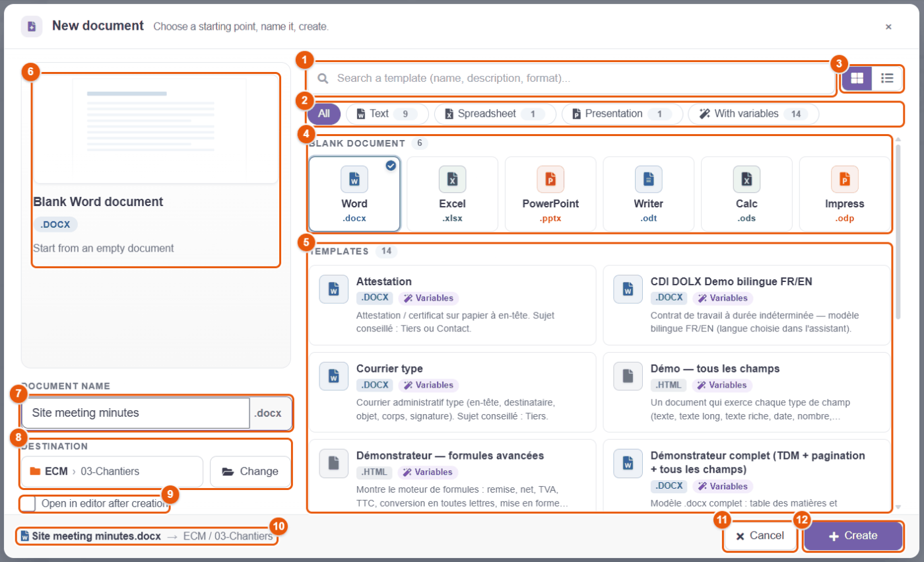Select the Attestation template title

pyautogui.click(x=384, y=281)
